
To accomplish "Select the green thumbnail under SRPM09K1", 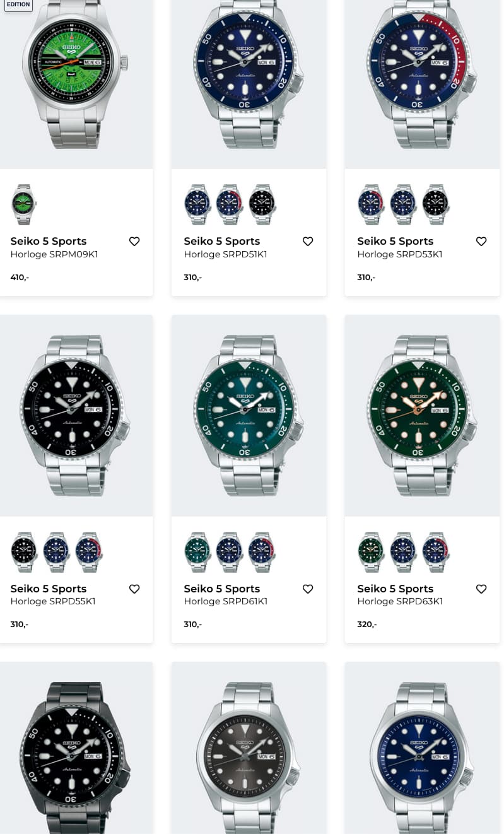I will pos(24,204).
